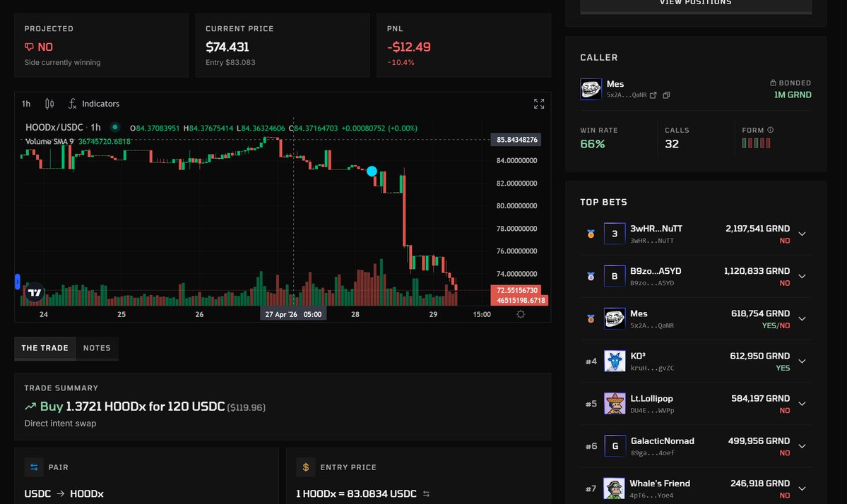This screenshot has height=504, width=847.
Task: Click the 1 HOODx = 83.0834 USDC rate
Action: [356, 493]
